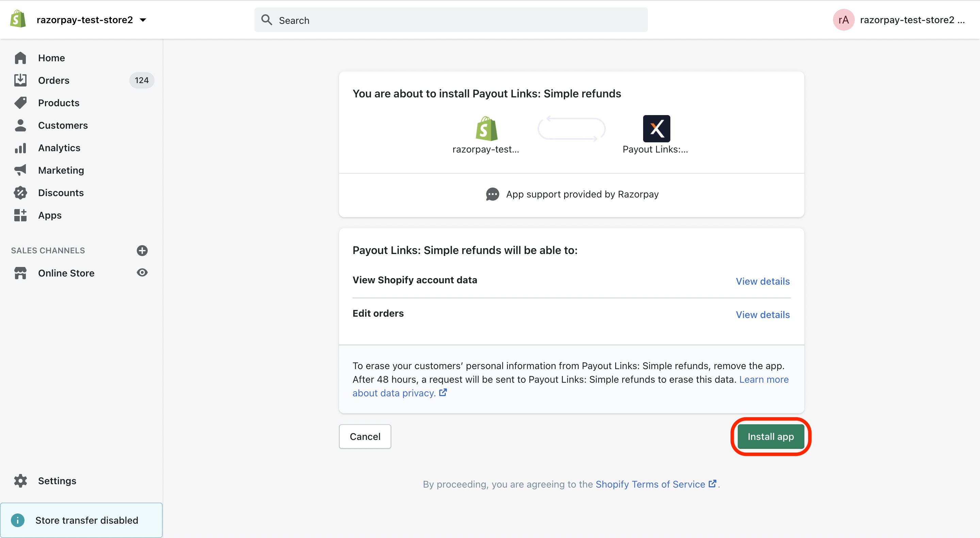Click the Razorpay app support chat icon
This screenshot has width=980, height=538.
(x=492, y=194)
